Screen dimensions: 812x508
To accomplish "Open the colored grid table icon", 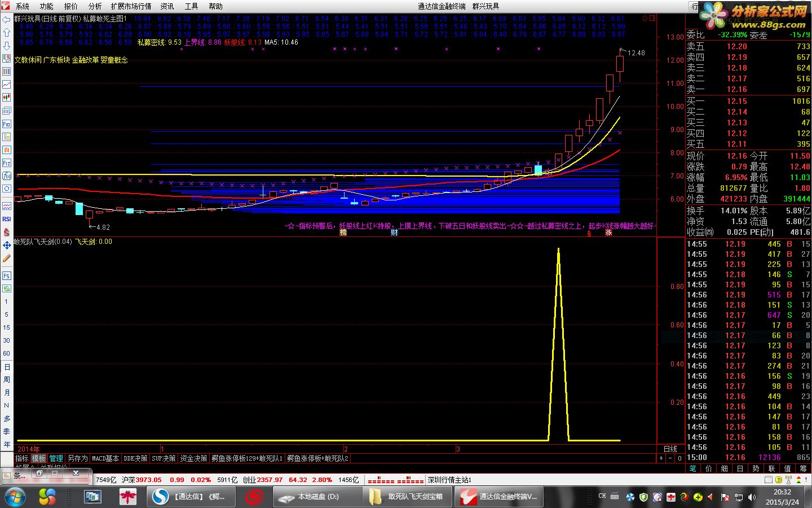I will [7, 72].
